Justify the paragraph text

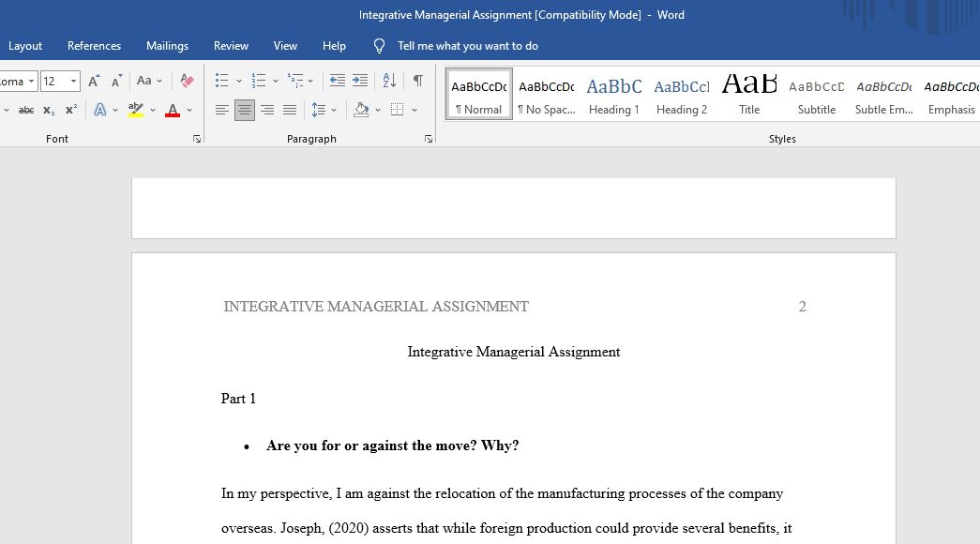[x=290, y=110]
